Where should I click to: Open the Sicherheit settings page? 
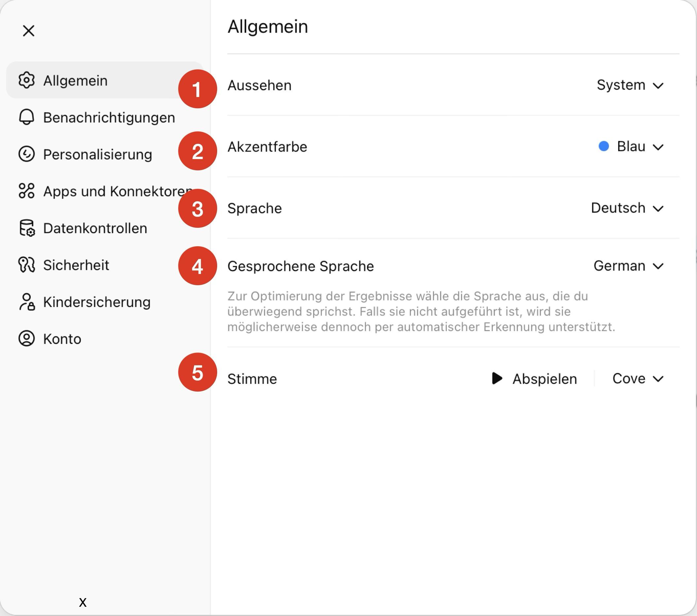pyautogui.click(x=76, y=265)
